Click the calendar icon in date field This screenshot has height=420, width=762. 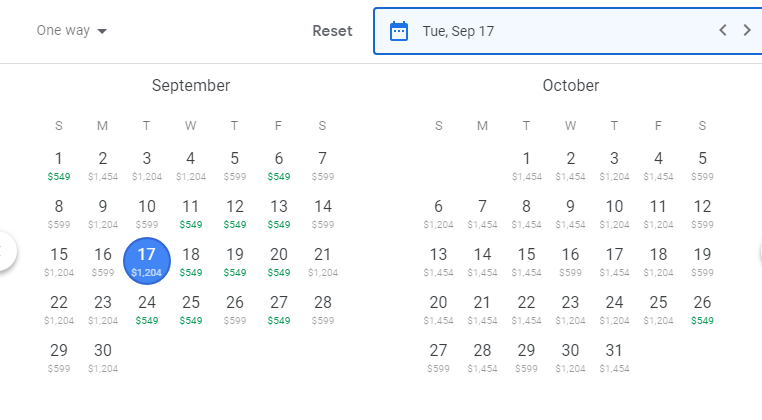coord(399,31)
